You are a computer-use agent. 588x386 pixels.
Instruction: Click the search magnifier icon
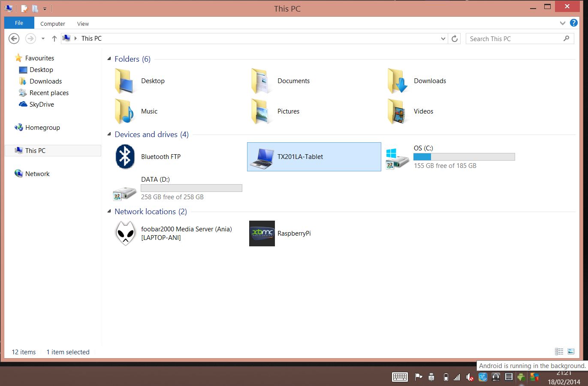click(567, 39)
